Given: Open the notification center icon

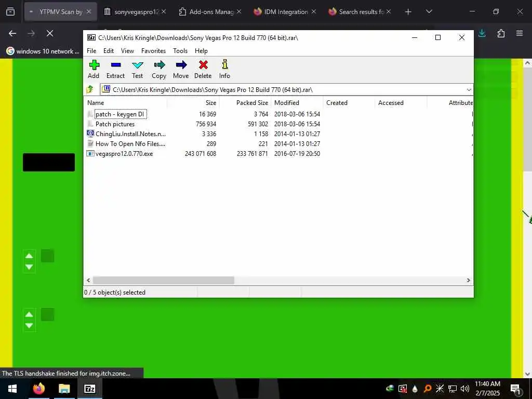Looking at the screenshot, I should (x=515, y=389).
